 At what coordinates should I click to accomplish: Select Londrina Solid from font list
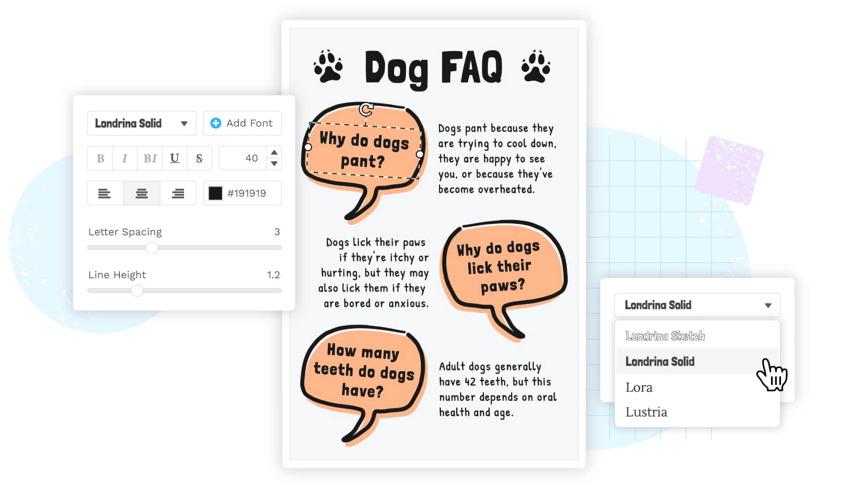(660, 361)
